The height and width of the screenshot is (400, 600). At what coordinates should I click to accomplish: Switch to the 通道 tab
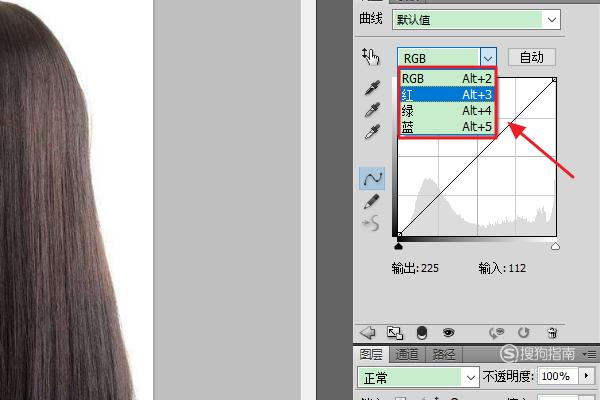coord(407,354)
